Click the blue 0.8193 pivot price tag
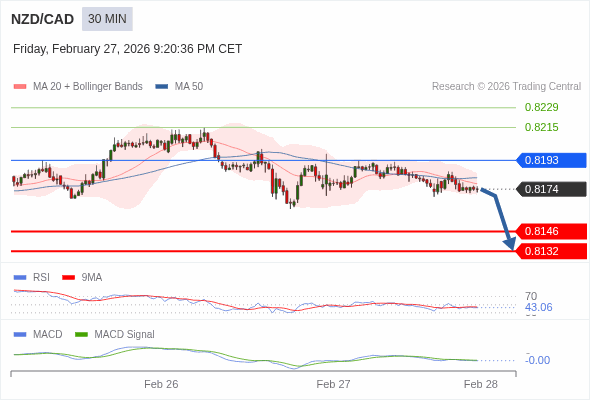The width and height of the screenshot is (590, 400). pyautogui.click(x=551, y=160)
